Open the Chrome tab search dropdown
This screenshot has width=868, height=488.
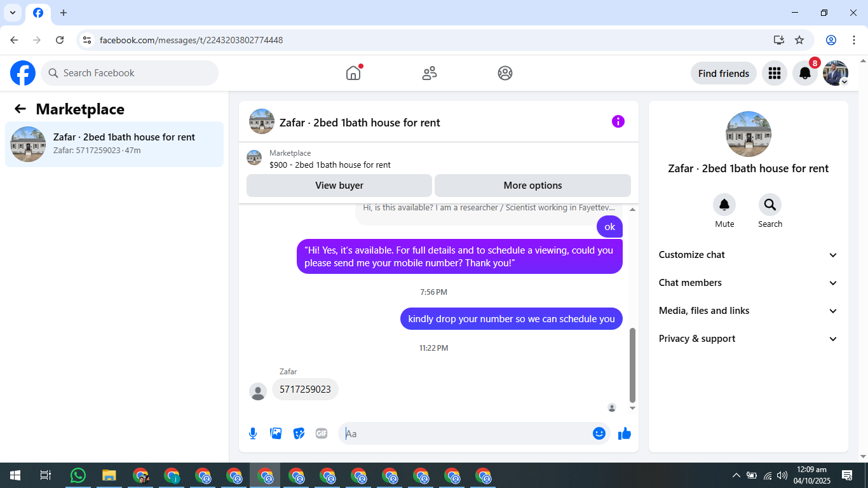[x=12, y=13]
